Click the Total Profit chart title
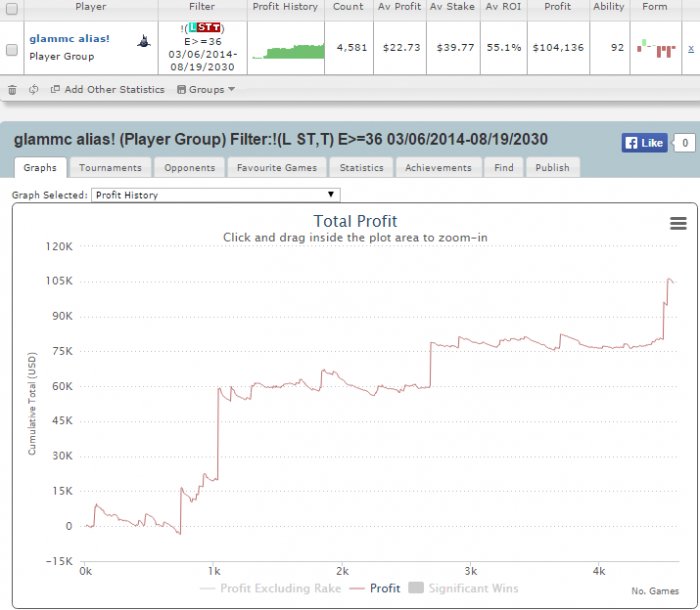Image resolution: width=700 pixels, height=610 pixels. (x=355, y=221)
